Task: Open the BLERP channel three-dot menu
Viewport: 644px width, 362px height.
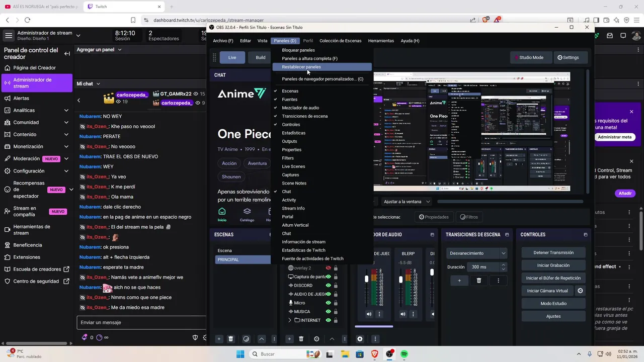Action: (x=414, y=314)
